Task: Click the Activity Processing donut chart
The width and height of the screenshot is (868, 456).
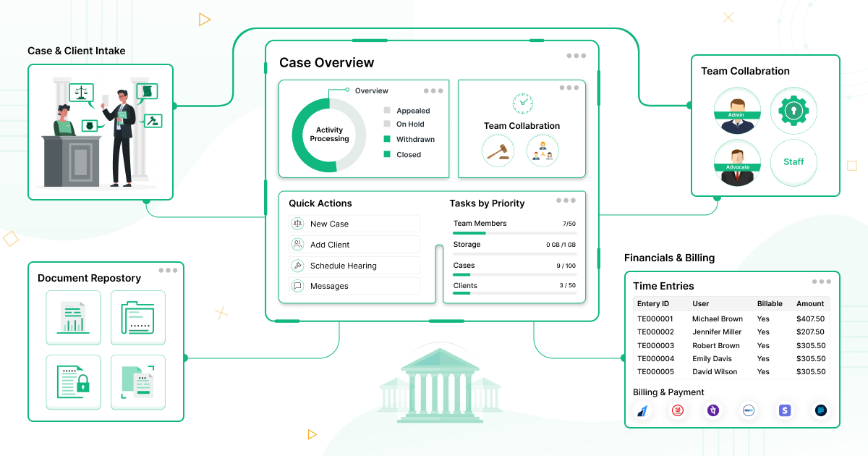Action: point(329,135)
